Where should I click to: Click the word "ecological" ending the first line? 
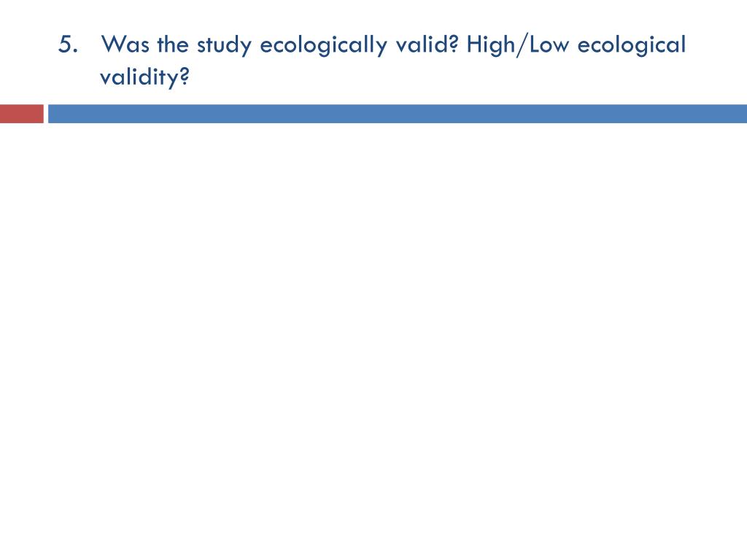[x=632, y=46]
